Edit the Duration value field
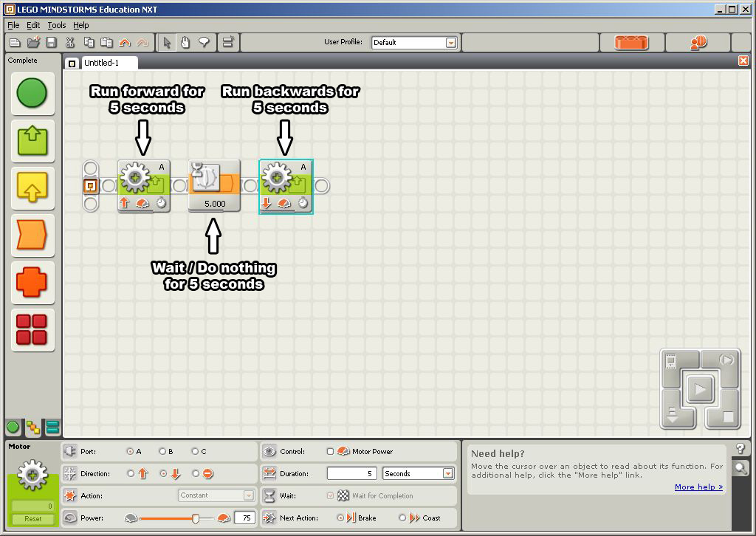 click(x=352, y=474)
